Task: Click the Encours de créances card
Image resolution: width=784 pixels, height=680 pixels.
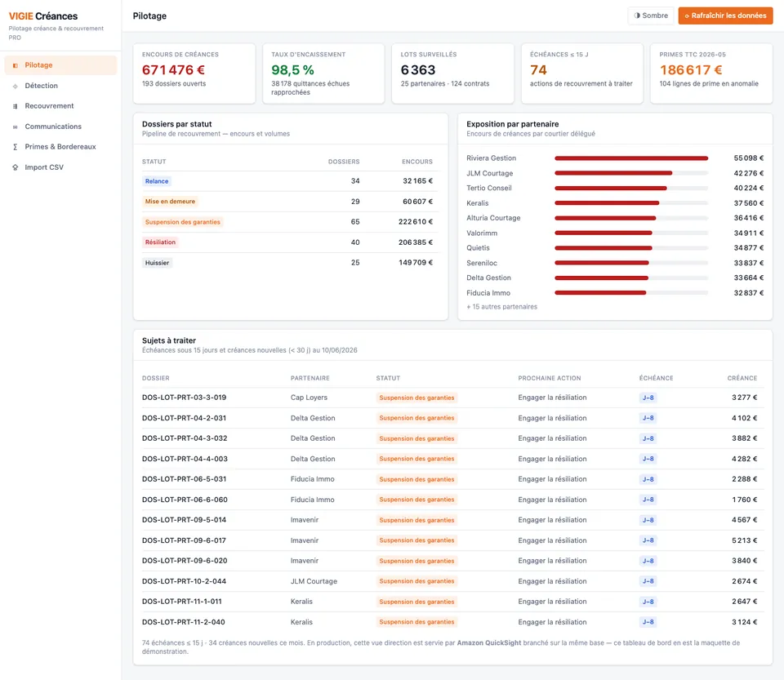Action: point(194,73)
